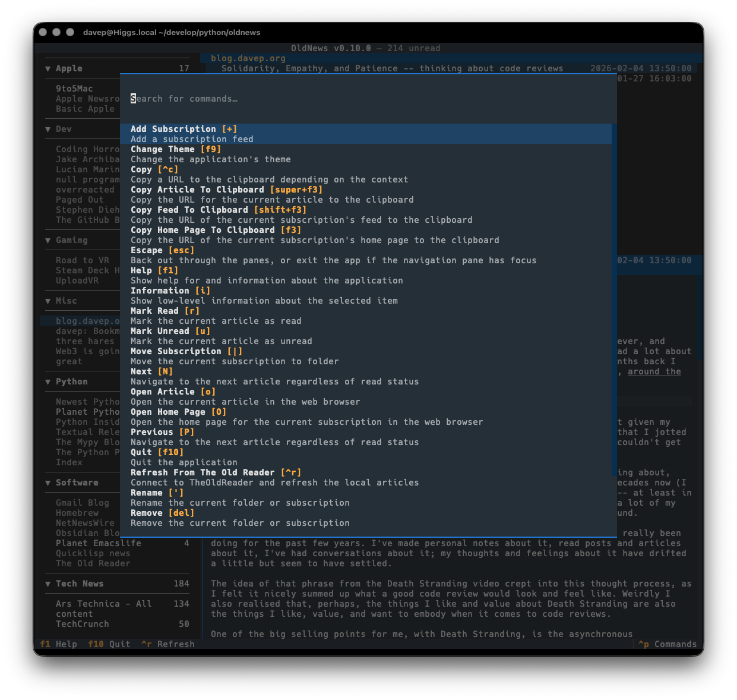The width and height of the screenshot is (737, 700).
Task: Open the ^p Commands footer item
Action: coord(668,644)
